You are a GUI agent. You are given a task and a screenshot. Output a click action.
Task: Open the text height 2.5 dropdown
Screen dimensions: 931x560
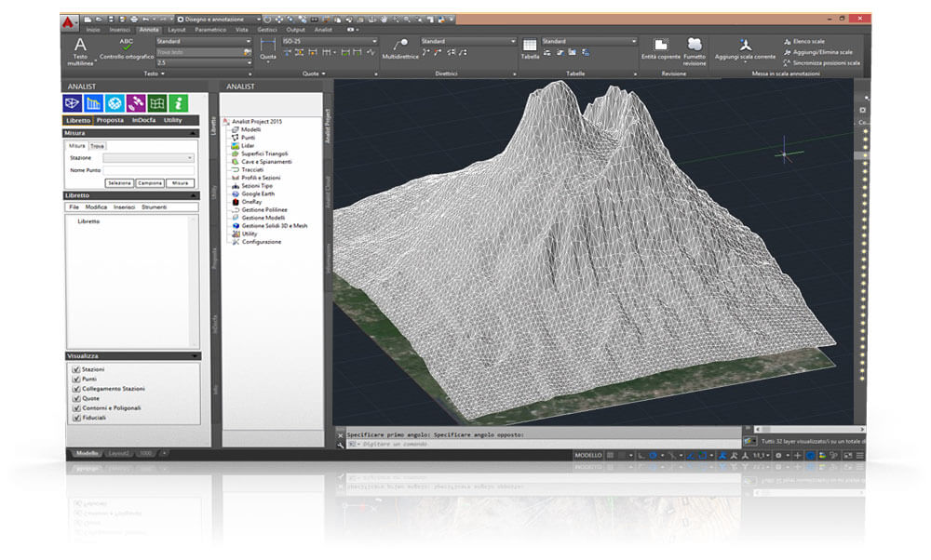pos(204,62)
